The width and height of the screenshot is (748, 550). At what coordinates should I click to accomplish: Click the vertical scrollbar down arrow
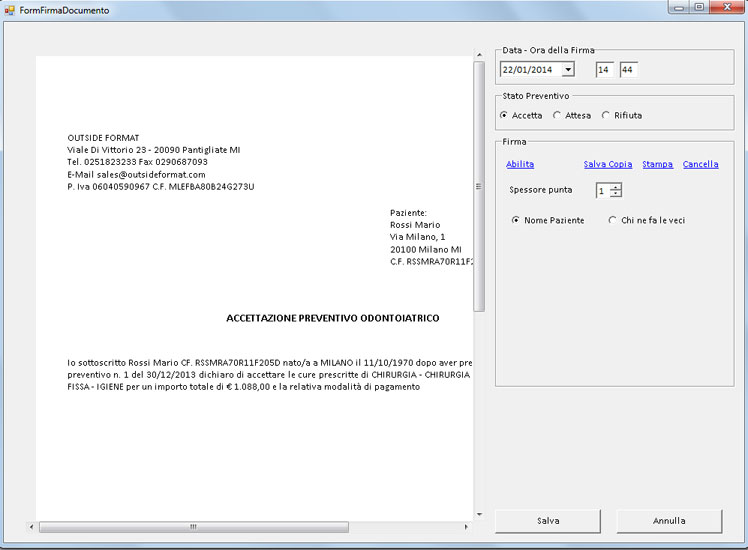(479, 514)
